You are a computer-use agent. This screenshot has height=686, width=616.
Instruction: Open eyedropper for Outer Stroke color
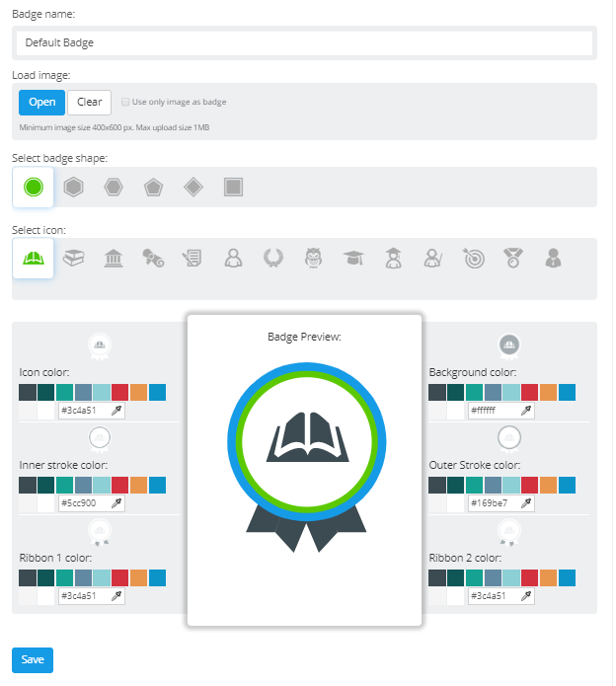(526, 503)
